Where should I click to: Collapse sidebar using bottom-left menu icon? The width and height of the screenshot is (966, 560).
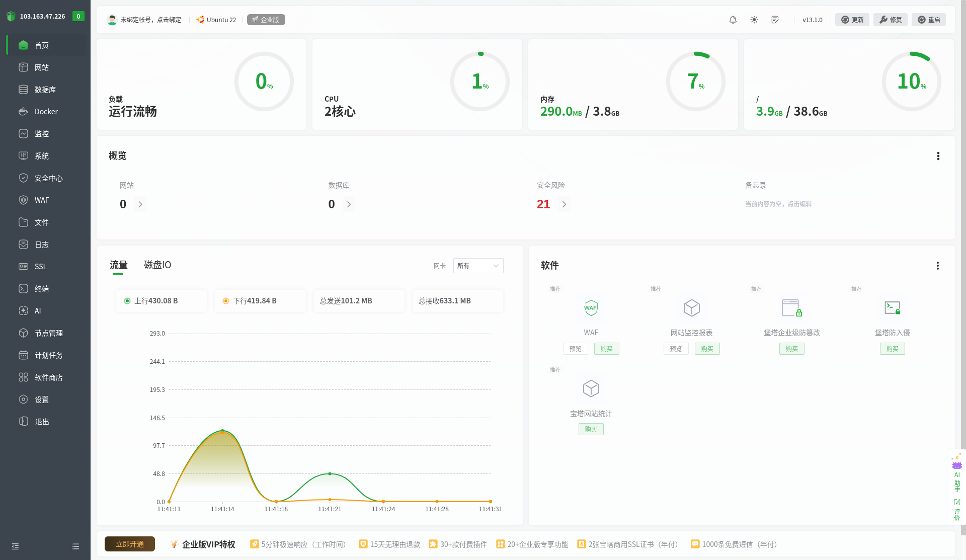click(15, 546)
